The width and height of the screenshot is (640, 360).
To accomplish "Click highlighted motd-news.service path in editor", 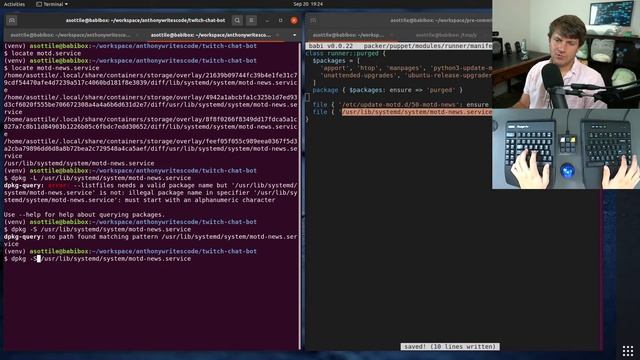I will (417, 112).
